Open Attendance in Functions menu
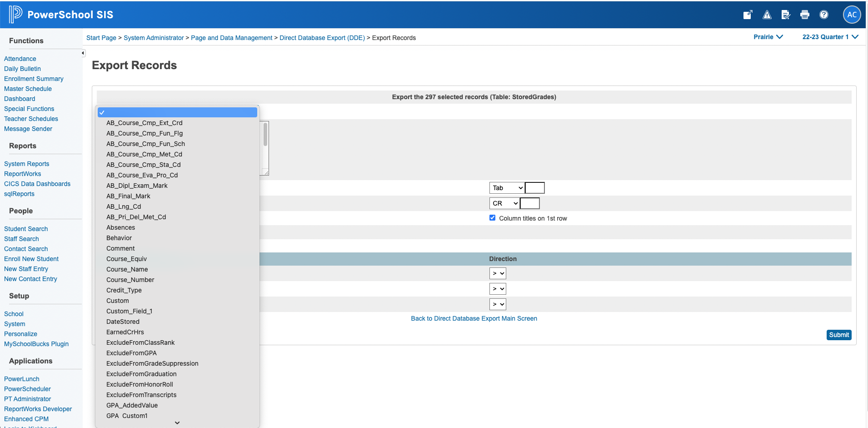 (20, 59)
